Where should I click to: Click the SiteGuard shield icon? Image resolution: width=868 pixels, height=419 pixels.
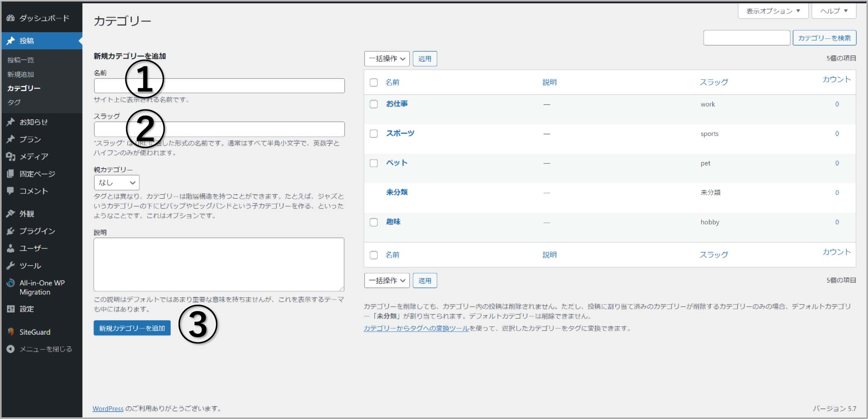pos(11,332)
